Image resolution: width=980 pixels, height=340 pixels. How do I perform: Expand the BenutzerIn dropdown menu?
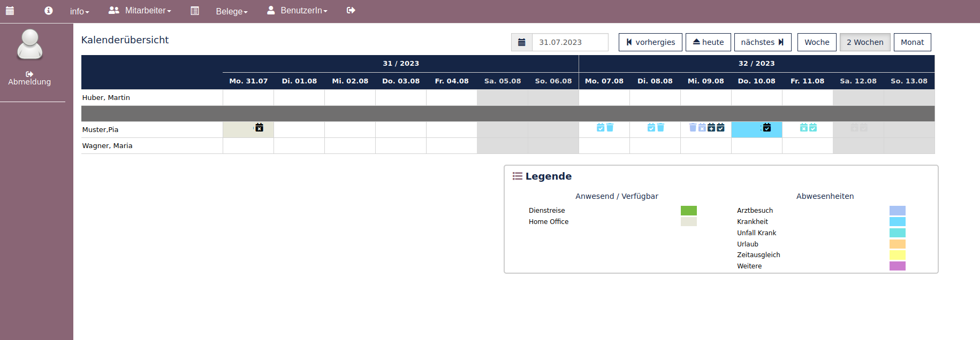303,11
